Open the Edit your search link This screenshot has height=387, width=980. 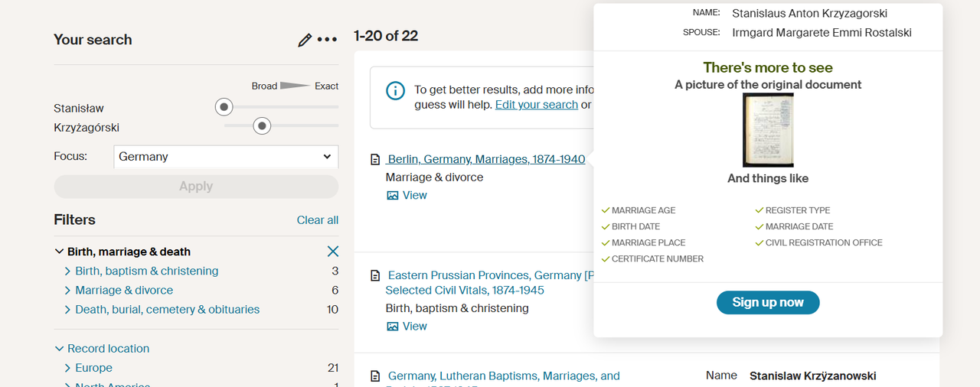[536, 105]
